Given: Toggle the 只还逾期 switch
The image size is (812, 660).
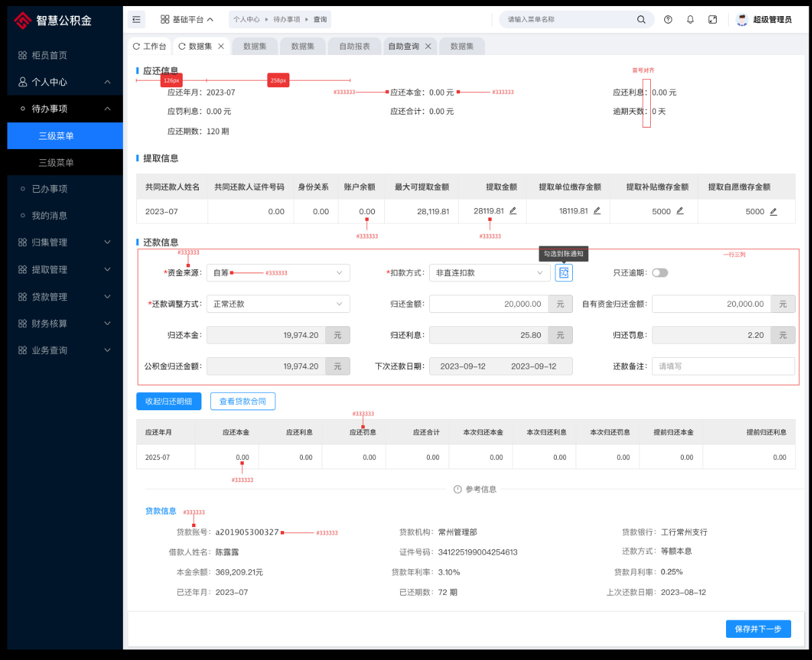Looking at the screenshot, I should click(x=660, y=273).
